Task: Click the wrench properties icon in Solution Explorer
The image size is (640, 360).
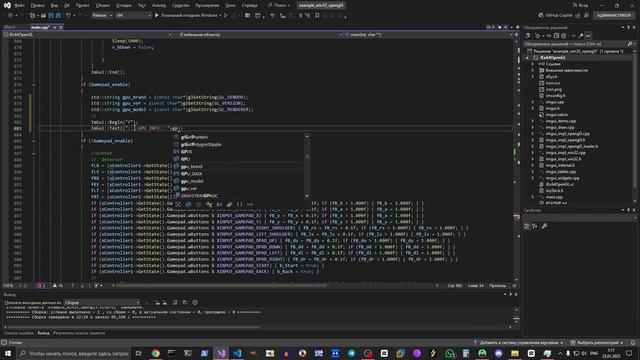Action: 581,36
